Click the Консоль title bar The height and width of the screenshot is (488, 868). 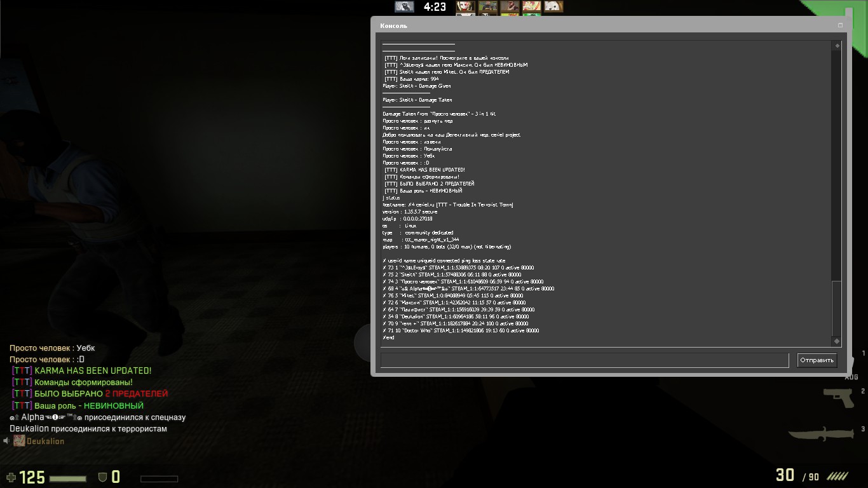click(x=572, y=25)
